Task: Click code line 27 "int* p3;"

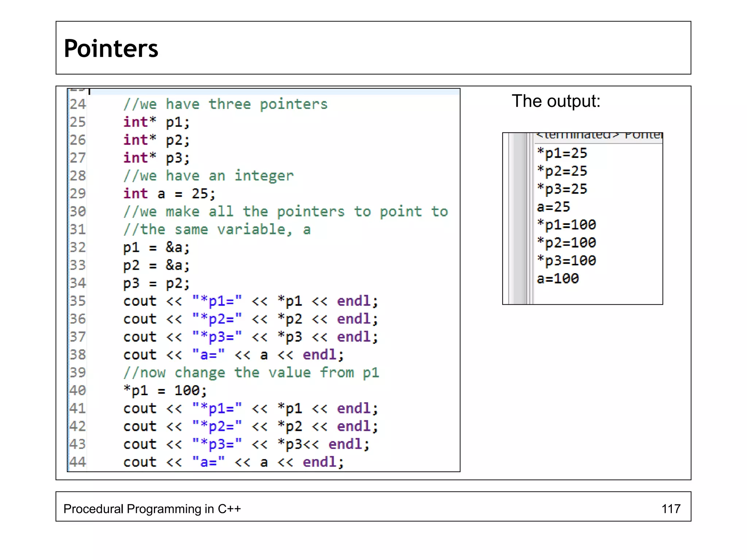Action: [x=156, y=158]
